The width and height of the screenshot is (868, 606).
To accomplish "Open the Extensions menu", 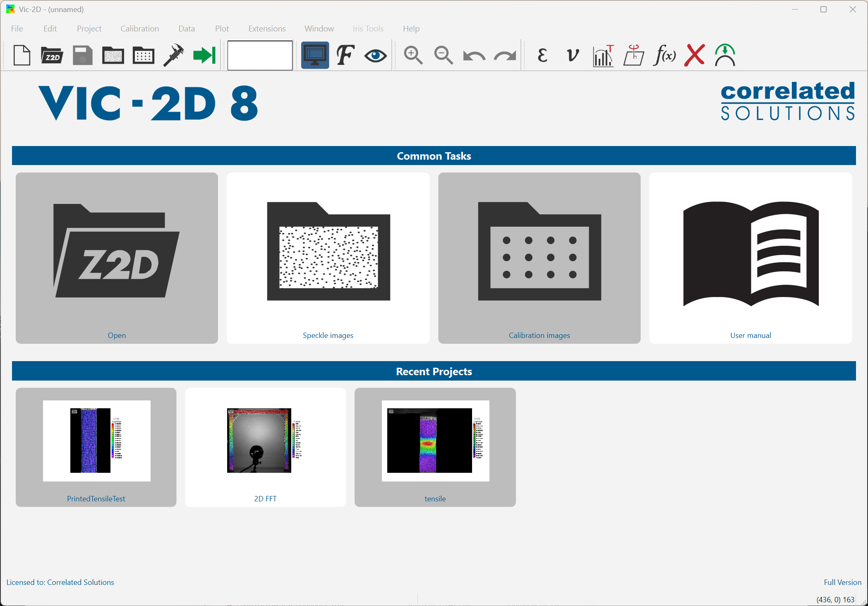I will click(267, 29).
